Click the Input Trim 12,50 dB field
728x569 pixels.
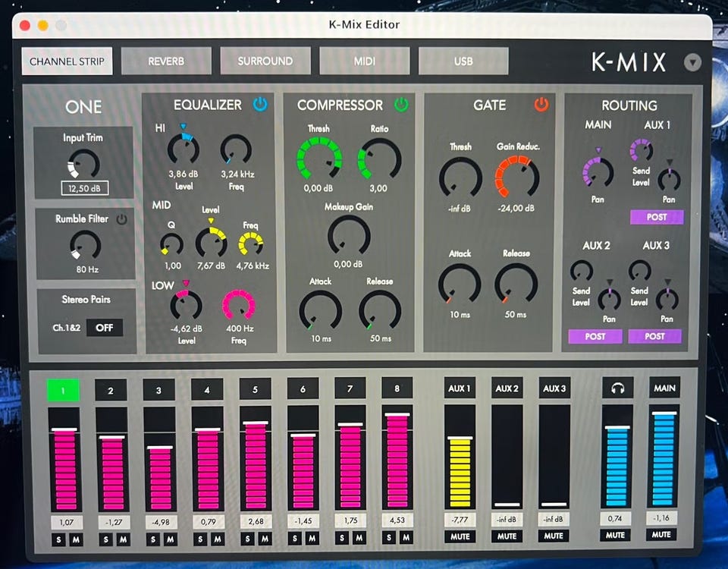click(84, 189)
